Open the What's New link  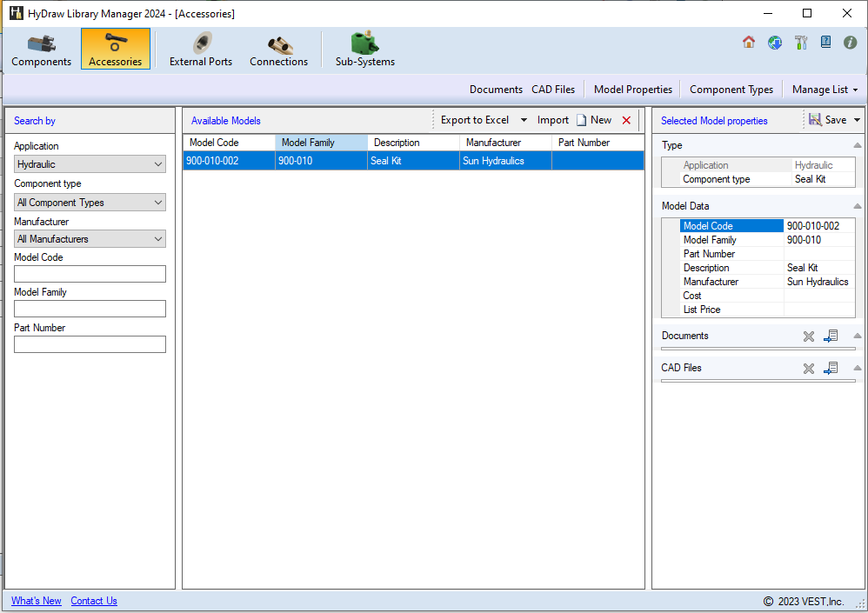[37, 601]
